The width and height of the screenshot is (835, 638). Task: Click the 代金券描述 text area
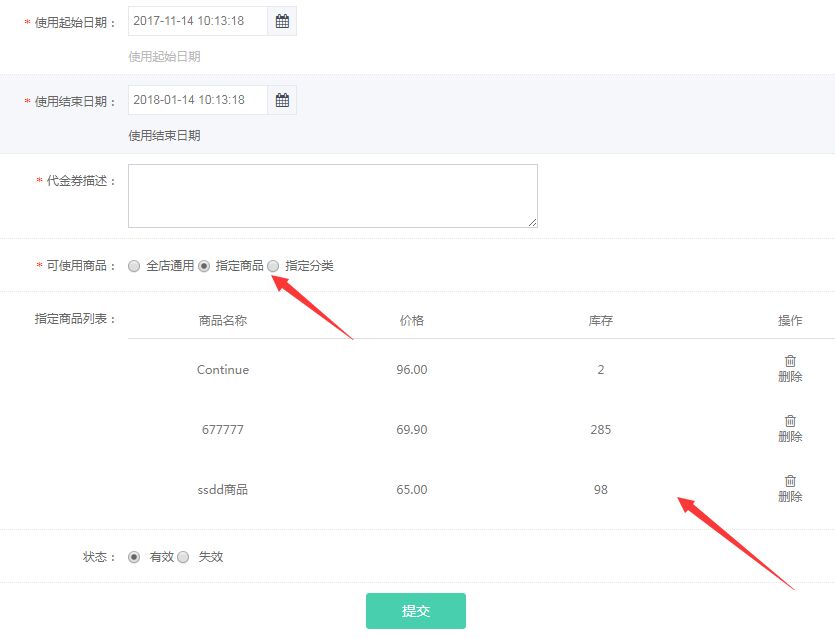coord(332,196)
